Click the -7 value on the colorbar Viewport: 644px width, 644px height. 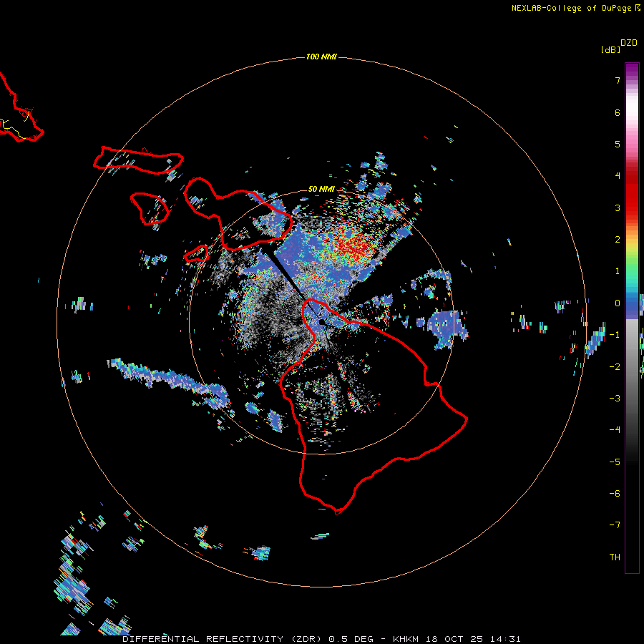click(x=615, y=525)
